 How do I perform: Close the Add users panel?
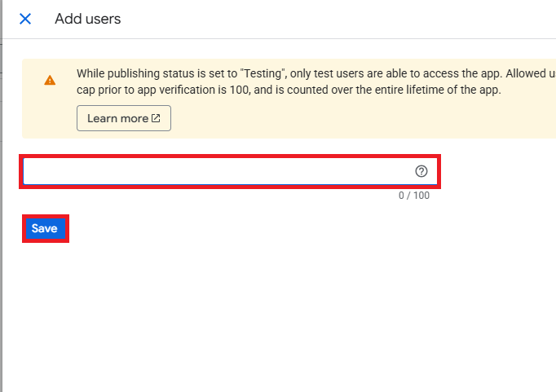click(x=25, y=19)
